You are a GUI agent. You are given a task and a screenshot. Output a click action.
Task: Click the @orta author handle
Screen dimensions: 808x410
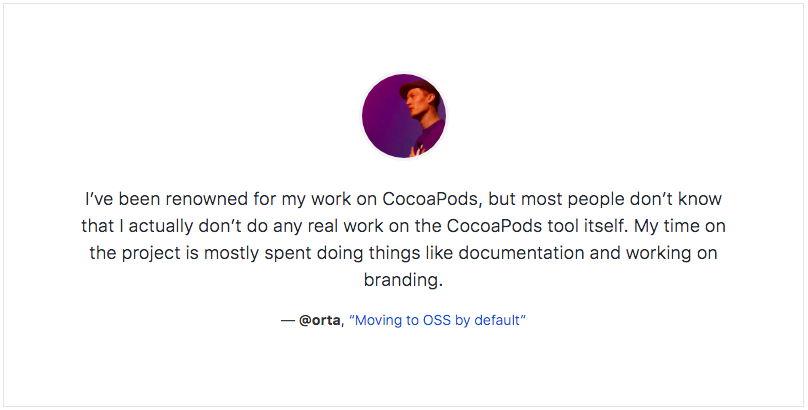click(x=319, y=320)
